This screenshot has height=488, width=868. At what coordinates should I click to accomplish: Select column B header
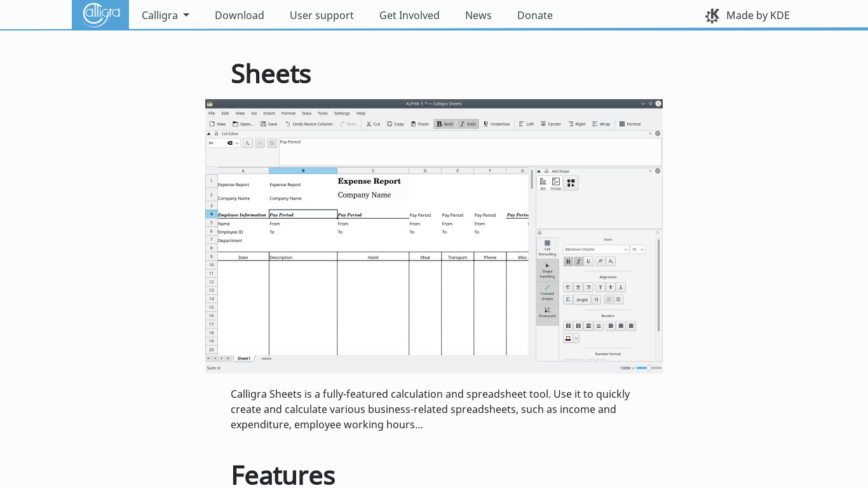(303, 171)
